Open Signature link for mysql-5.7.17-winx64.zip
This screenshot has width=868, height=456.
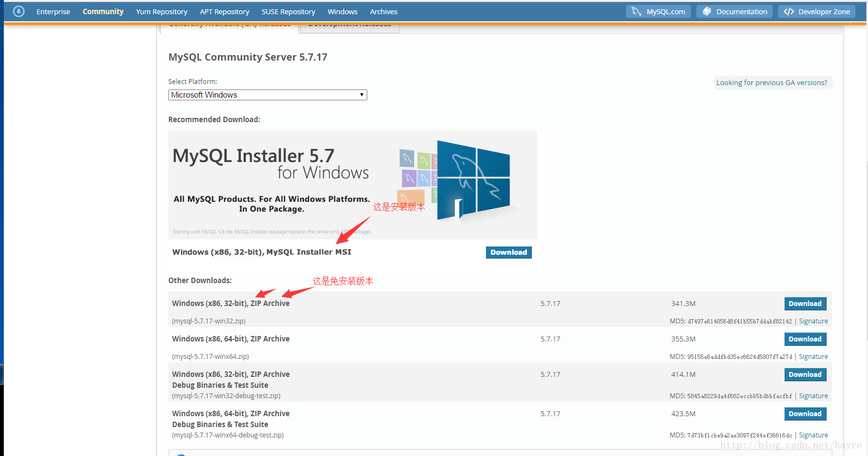click(814, 357)
